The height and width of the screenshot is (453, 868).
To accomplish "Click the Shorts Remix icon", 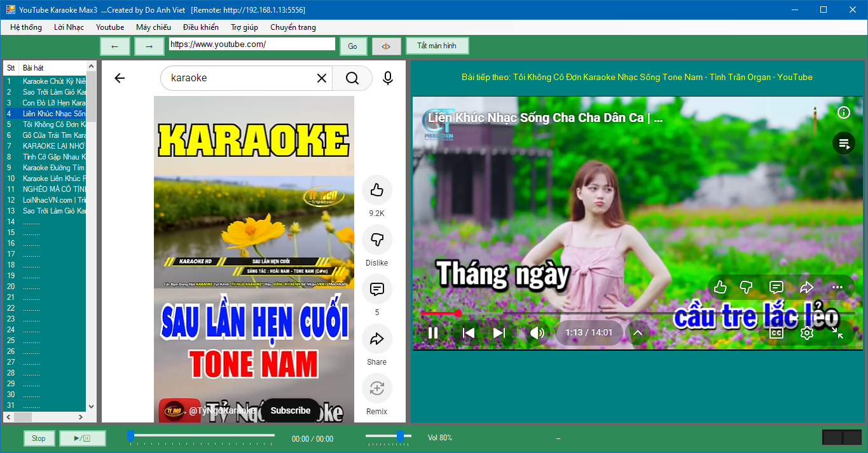I will (x=377, y=388).
